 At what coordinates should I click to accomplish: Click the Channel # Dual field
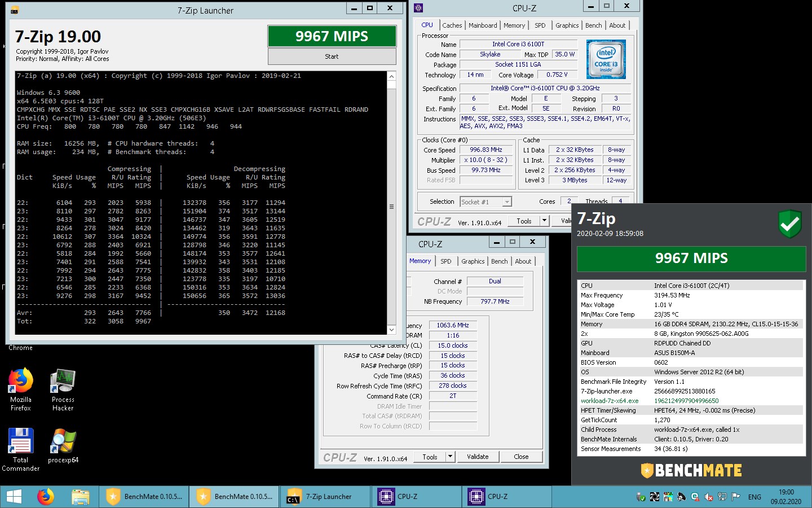(x=495, y=281)
